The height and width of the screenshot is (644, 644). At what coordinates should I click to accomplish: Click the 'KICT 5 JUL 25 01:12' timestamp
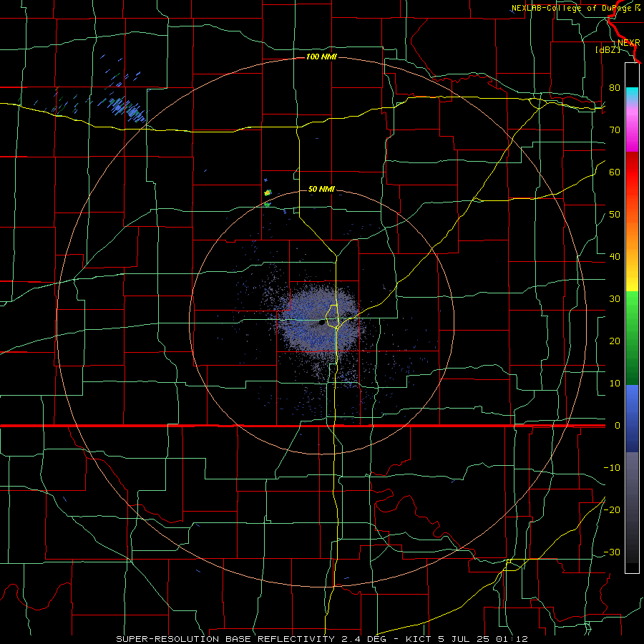467,639
